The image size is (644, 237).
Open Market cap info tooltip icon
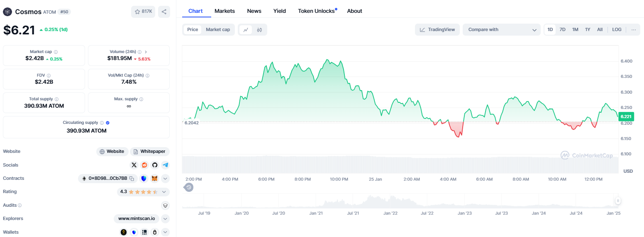point(56,52)
